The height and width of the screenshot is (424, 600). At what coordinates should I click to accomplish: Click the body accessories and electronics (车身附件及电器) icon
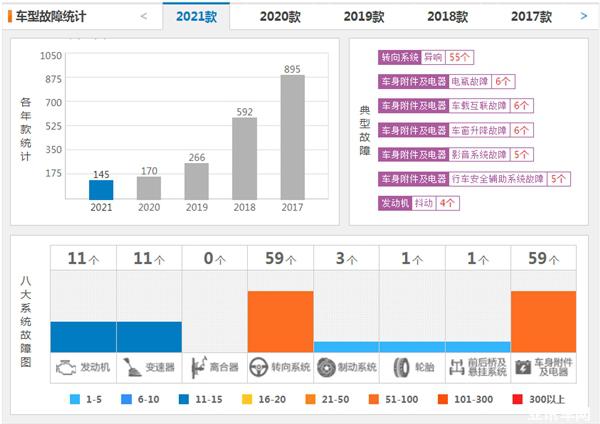pyautogui.click(x=524, y=367)
